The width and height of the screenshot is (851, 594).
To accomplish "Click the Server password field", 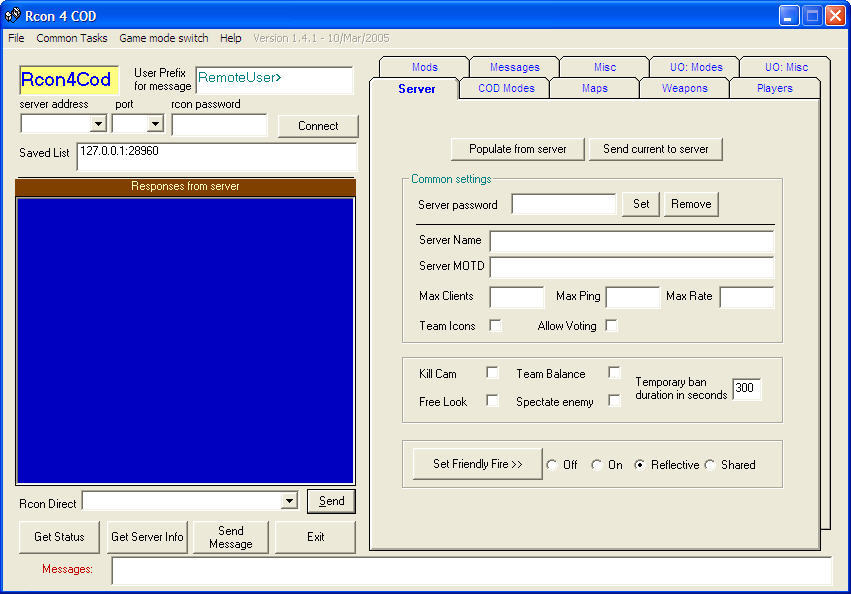I will point(563,204).
